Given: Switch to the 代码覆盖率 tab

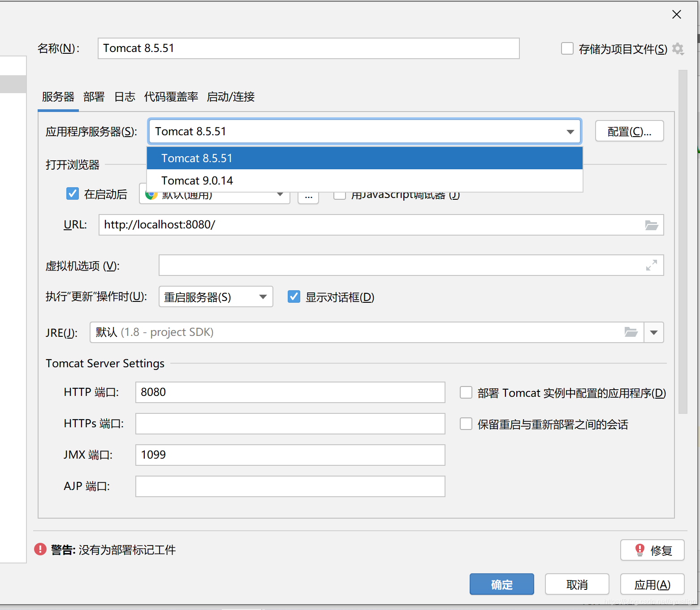Looking at the screenshot, I should (x=171, y=97).
